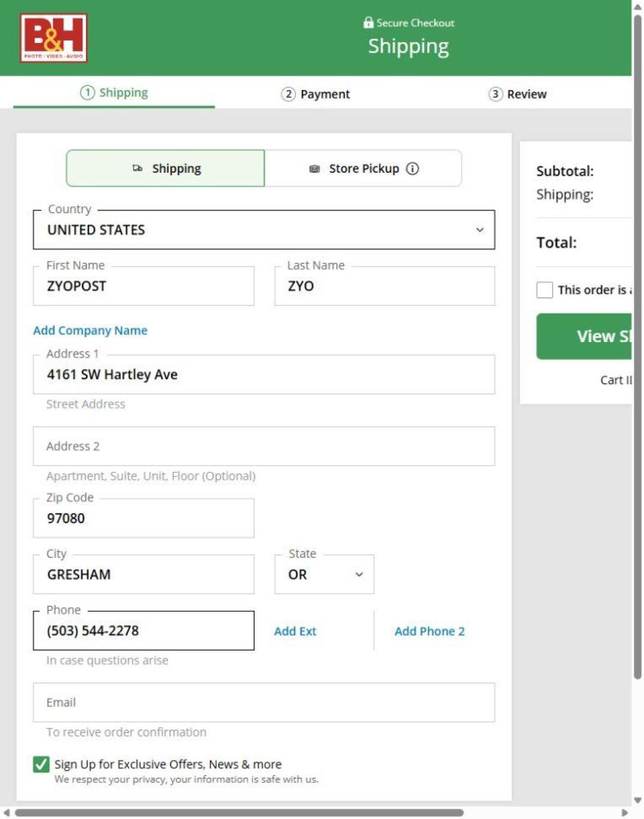Click the green View button

tap(584, 336)
